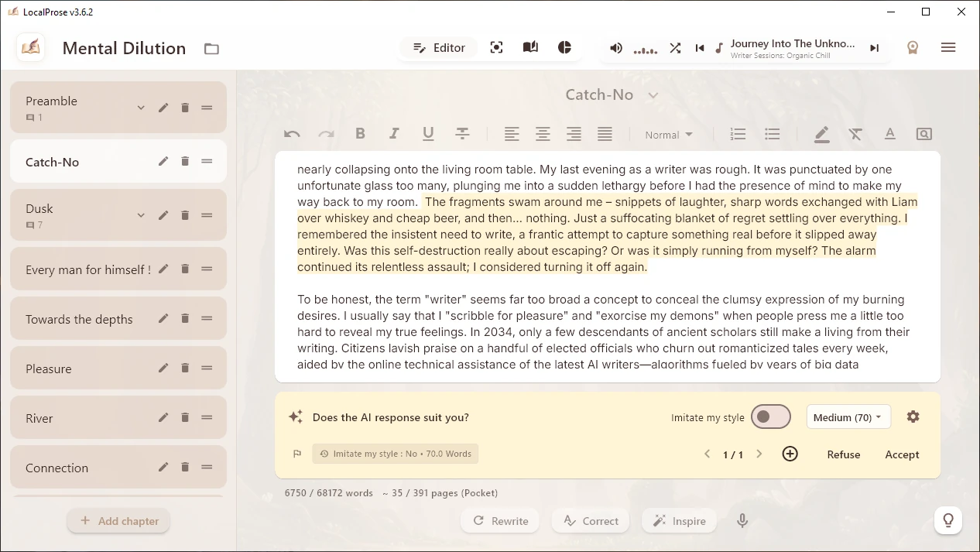Skip to previous music track
The width and height of the screenshot is (980, 552).
point(700,48)
